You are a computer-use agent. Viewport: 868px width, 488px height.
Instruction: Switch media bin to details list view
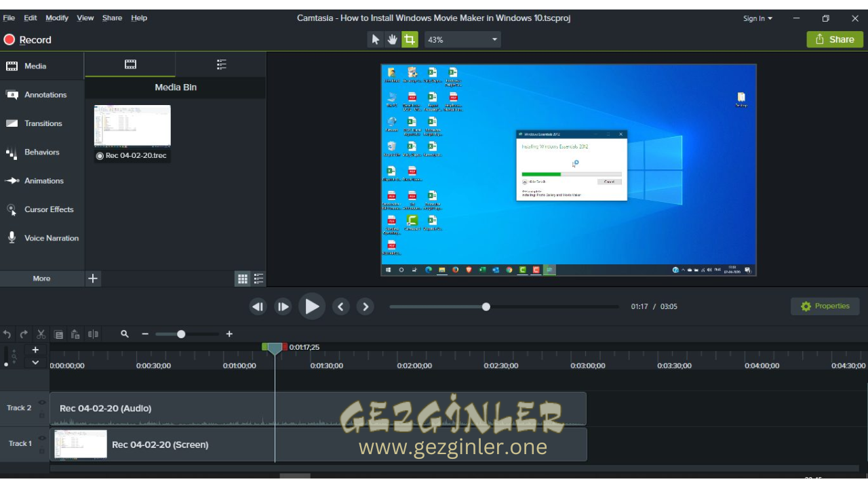tap(258, 279)
